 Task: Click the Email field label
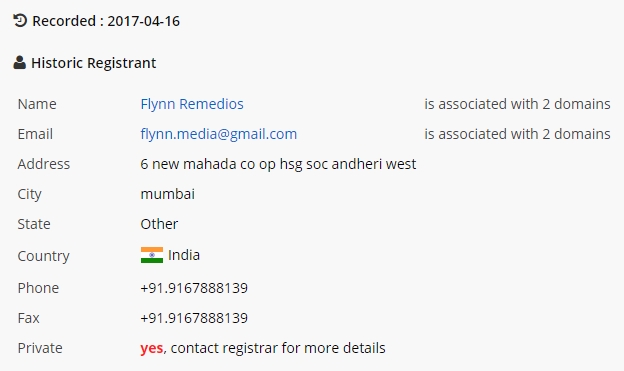pos(35,134)
